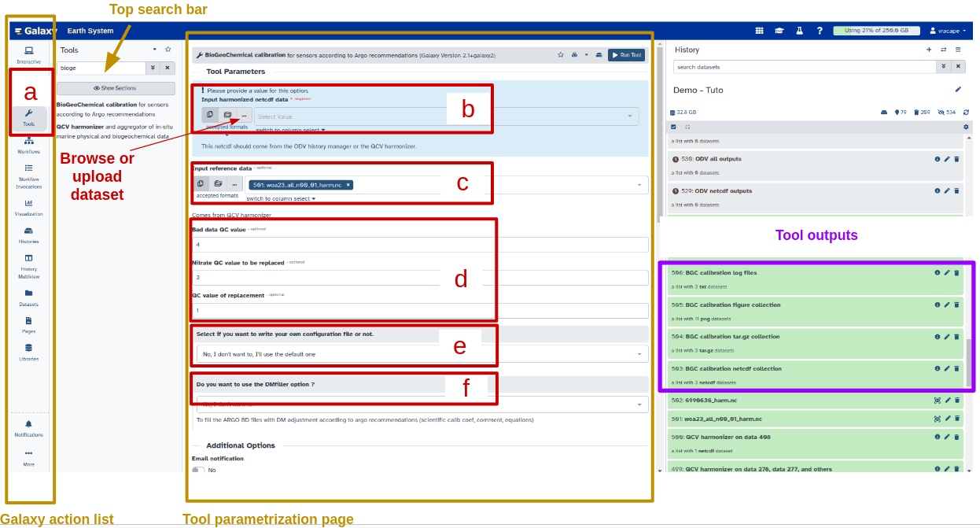The image size is (980, 528).
Task: Open the vracape user menu
Action: point(947,31)
